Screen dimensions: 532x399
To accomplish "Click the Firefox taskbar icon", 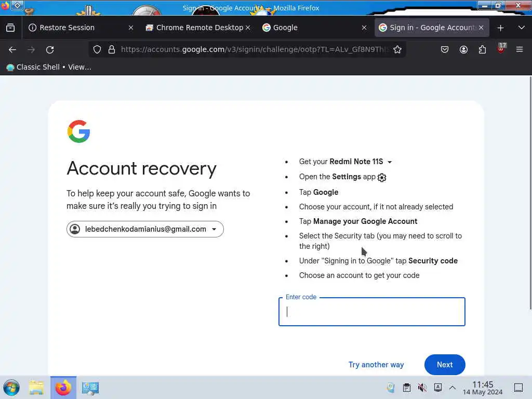I will click(63, 388).
